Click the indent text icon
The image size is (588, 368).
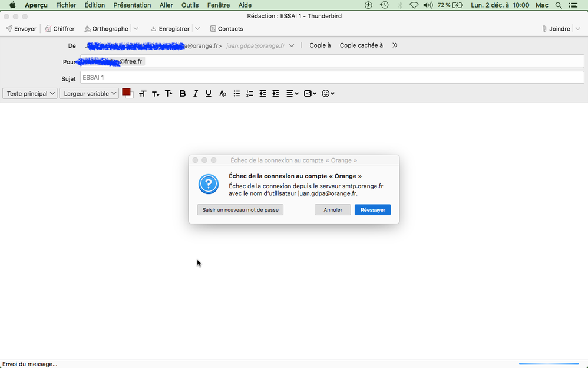tap(276, 94)
